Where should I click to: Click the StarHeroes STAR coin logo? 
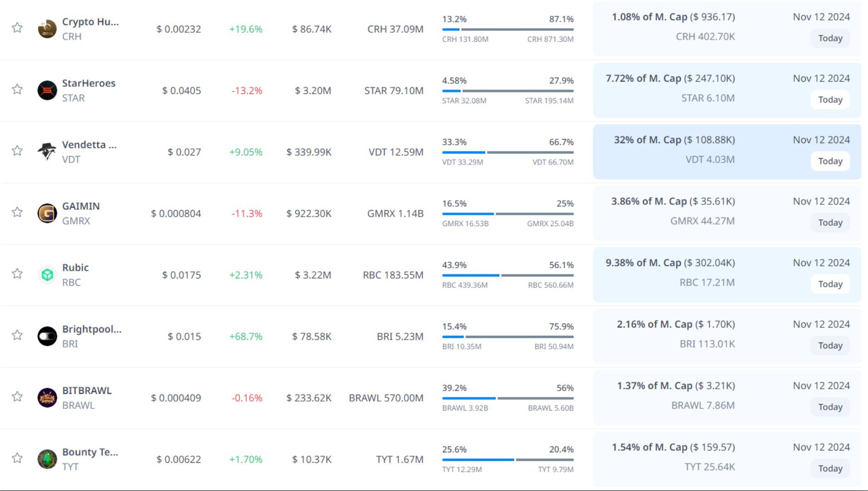[47, 90]
